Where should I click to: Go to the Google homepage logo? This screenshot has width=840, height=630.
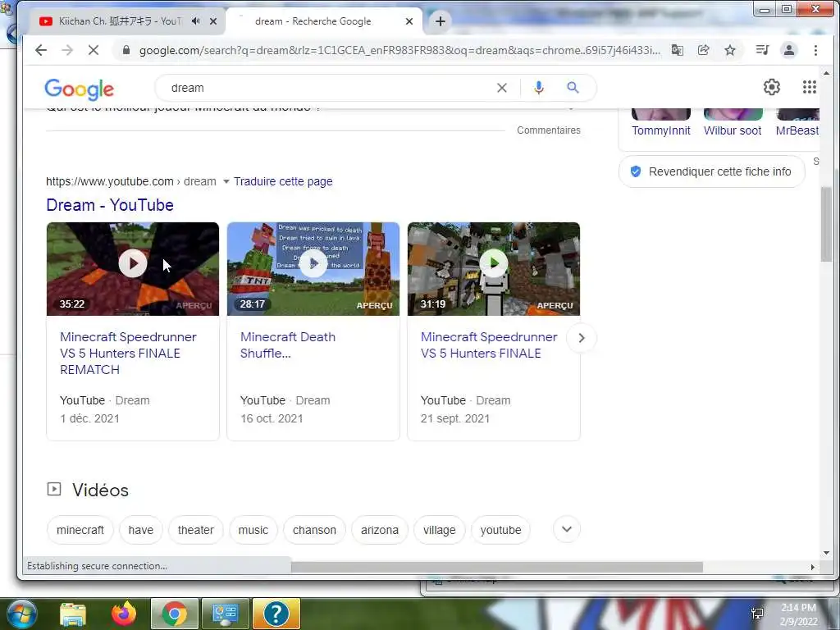tap(80, 89)
